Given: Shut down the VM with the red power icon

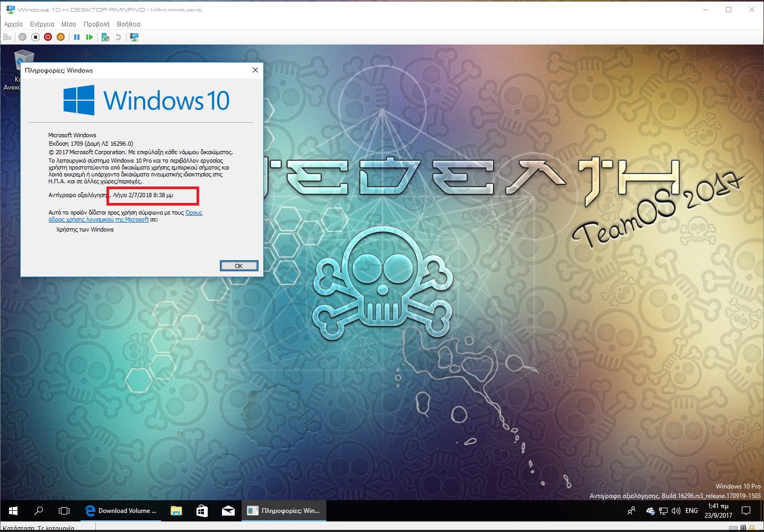Looking at the screenshot, I should [x=48, y=37].
